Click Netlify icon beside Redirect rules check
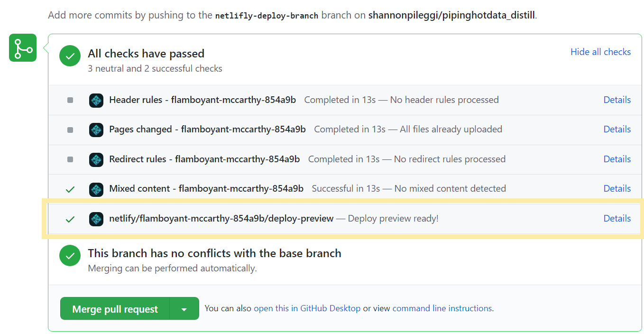 (x=96, y=159)
